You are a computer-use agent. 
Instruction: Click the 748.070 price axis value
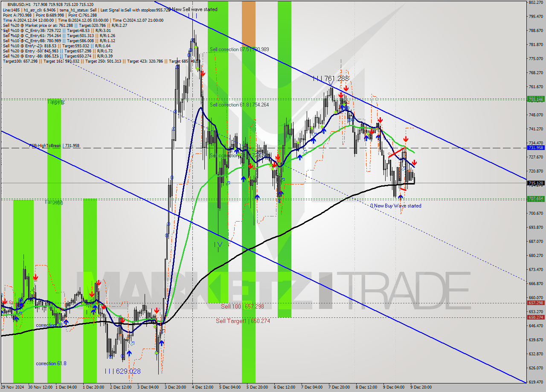(x=536, y=115)
